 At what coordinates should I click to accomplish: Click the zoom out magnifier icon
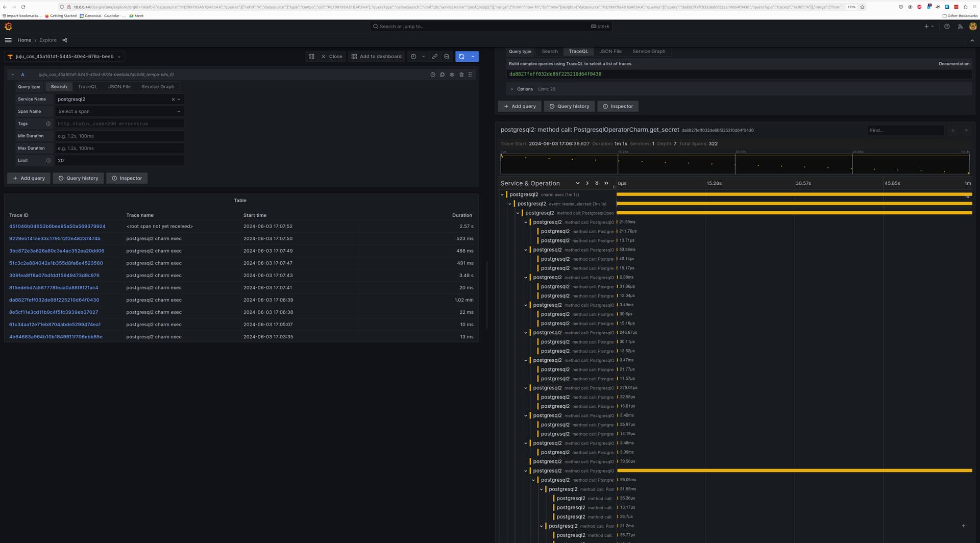point(447,56)
